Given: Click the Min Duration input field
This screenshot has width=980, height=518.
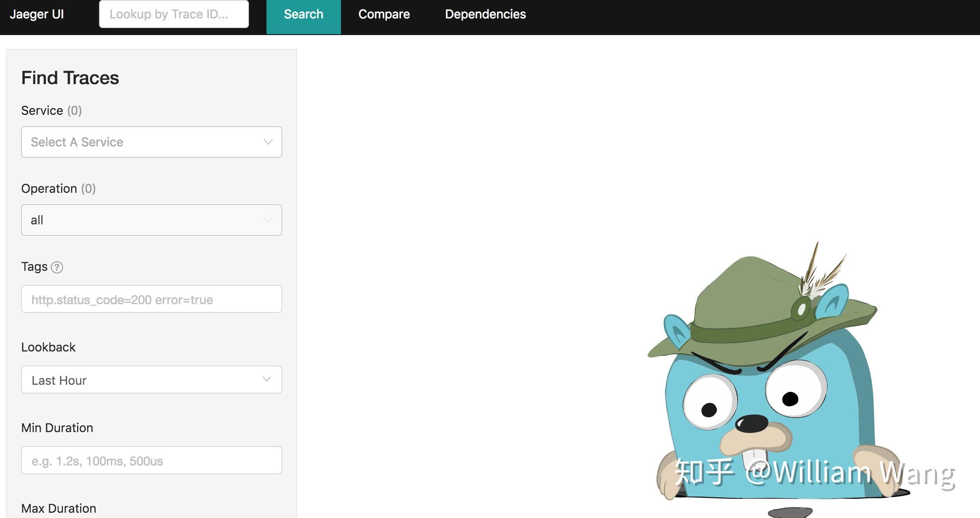Looking at the screenshot, I should tap(151, 461).
